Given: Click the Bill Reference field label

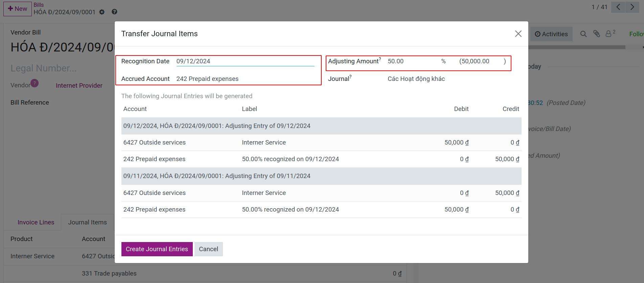Looking at the screenshot, I should pos(30,103).
